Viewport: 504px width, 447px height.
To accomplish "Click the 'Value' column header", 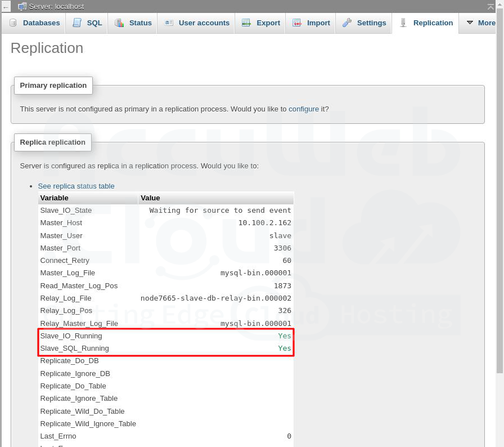I will coord(150,198).
